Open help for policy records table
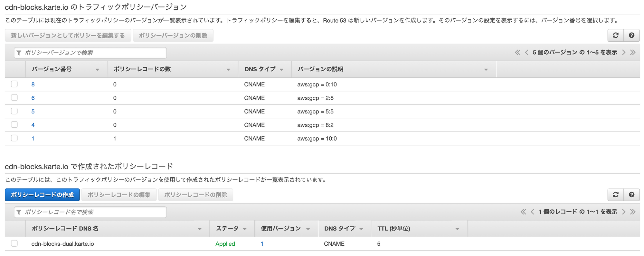This screenshot has width=644, height=256. click(631, 195)
